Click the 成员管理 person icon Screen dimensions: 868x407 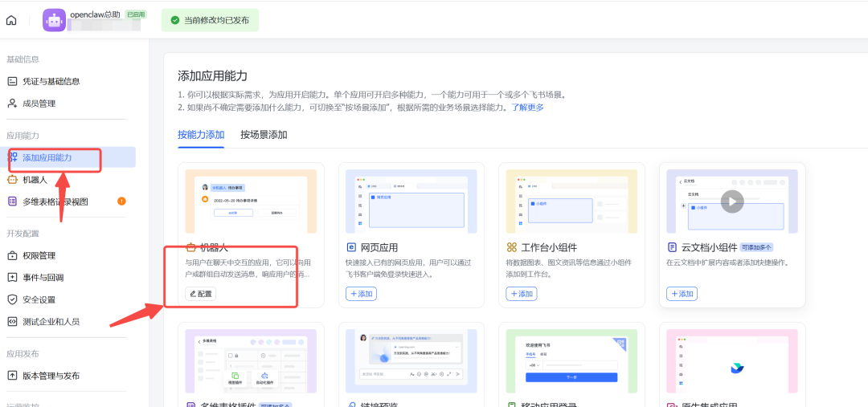(x=12, y=104)
